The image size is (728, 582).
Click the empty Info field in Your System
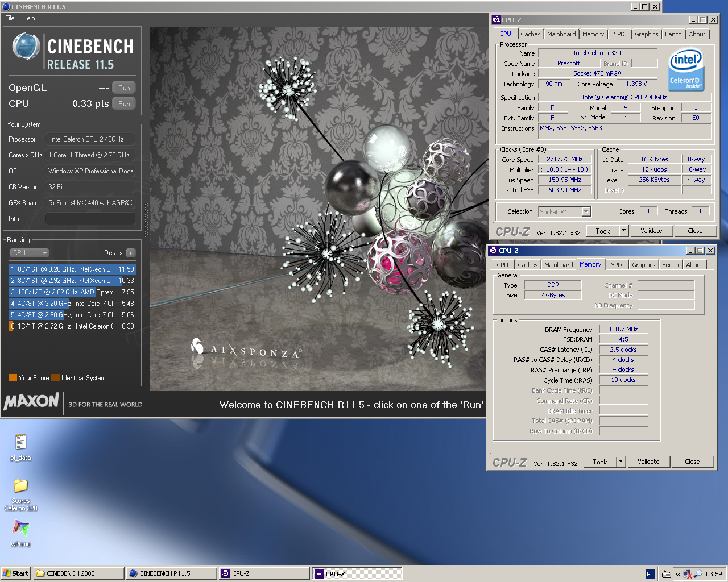[90, 219]
